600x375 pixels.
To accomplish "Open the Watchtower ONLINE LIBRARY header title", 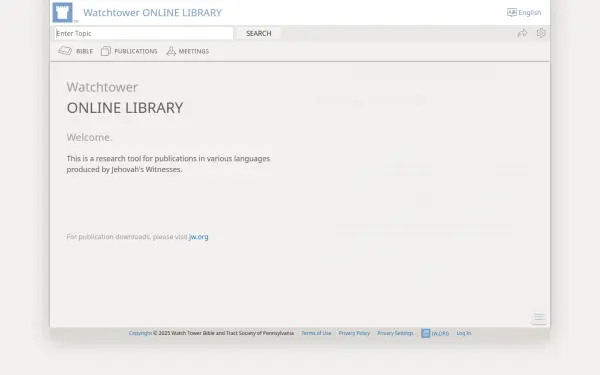I will (x=152, y=13).
